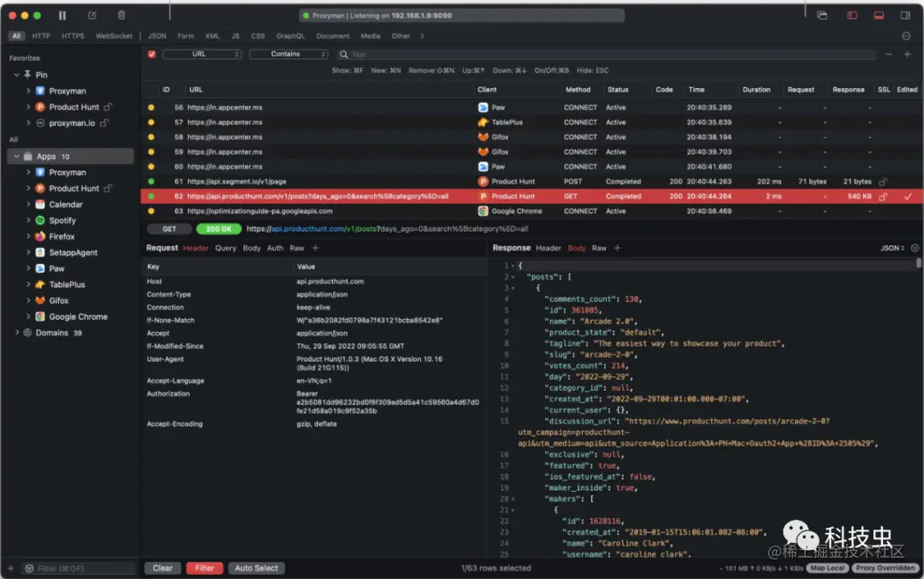Viewport: 924px width, 579px height.
Task: Click the compose request icon in title bar
Action: pos(92,15)
